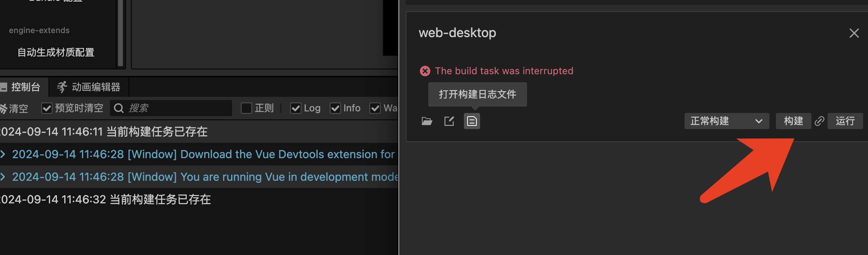The image size is (868, 255).
Task: Uncheck the Log filter checkbox
Action: pos(296,108)
